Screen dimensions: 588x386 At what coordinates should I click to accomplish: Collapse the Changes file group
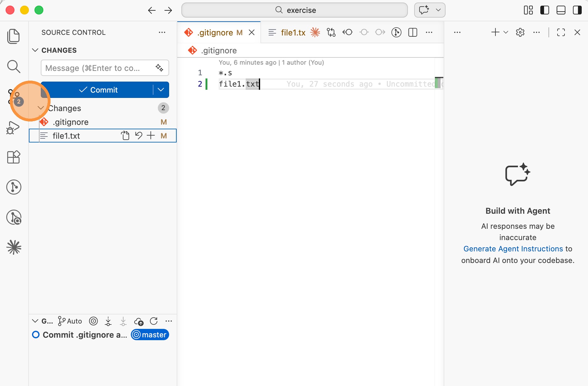(41, 108)
